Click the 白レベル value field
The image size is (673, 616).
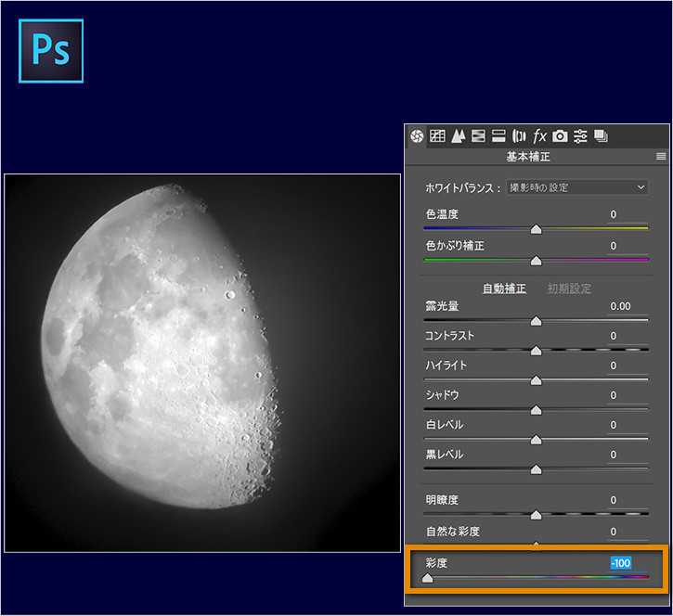[628, 425]
